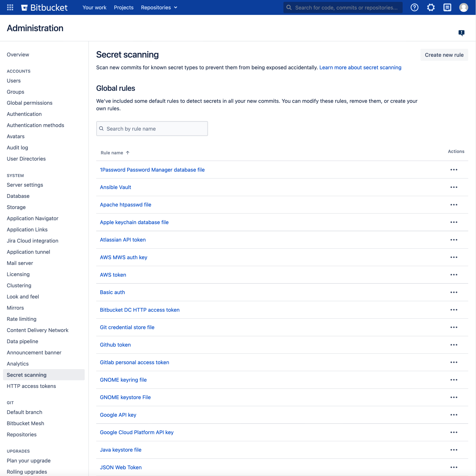Open 1Password Password Manager database file rule

pos(152,170)
